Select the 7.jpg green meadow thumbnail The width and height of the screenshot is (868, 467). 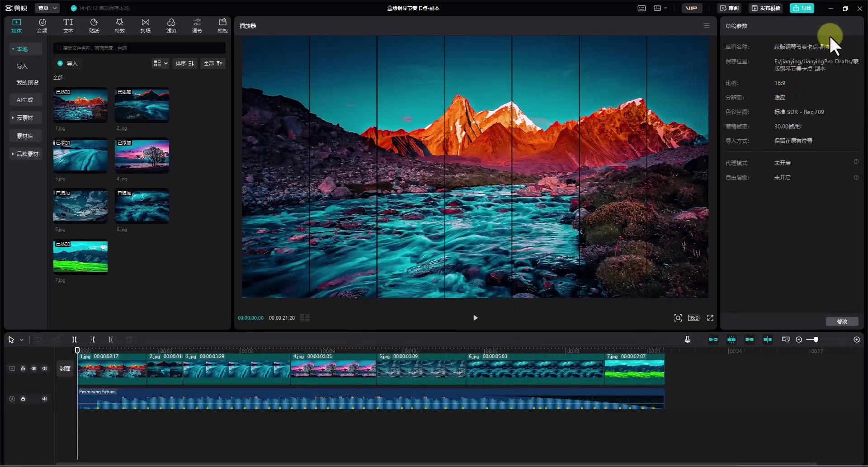tap(80, 256)
